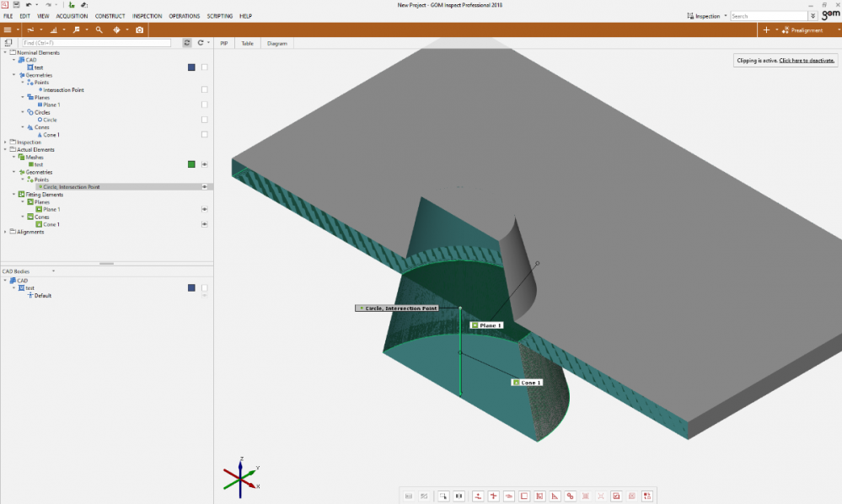Open the CONSTRUCT menu
842x504 pixels.
click(x=110, y=16)
